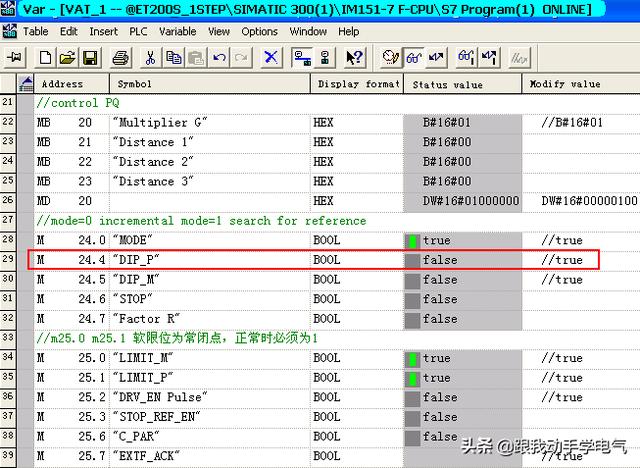Click the Symbol column header

click(210, 84)
